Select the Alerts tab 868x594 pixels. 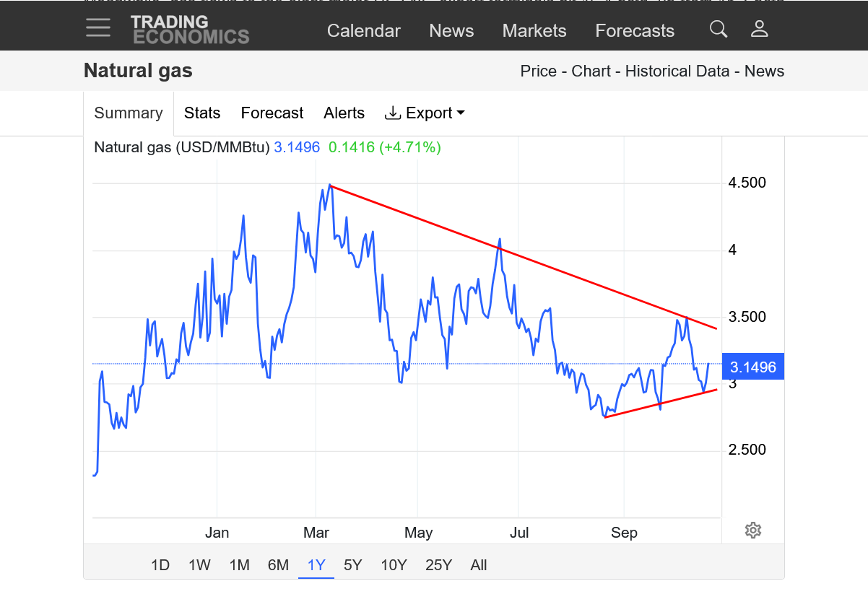pos(344,113)
